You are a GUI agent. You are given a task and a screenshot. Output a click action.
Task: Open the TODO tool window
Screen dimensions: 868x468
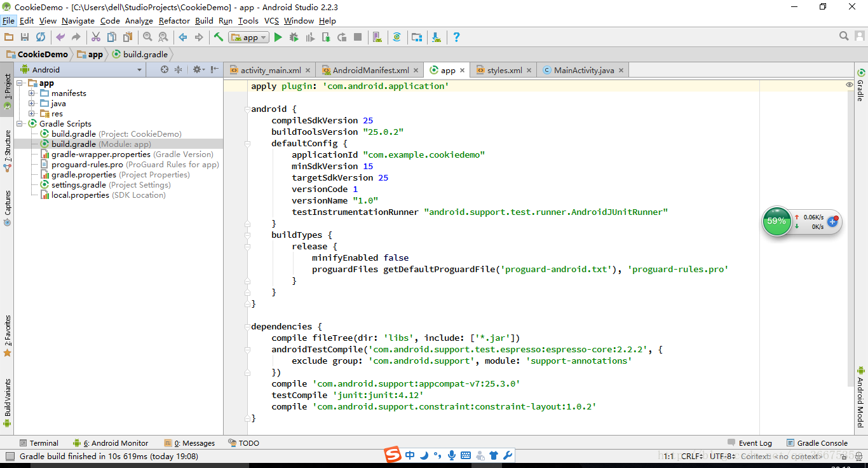(x=243, y=443)
